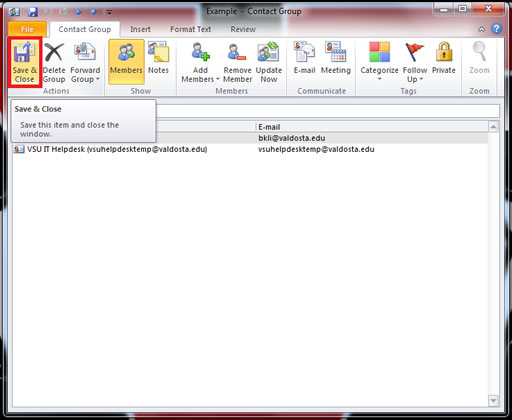Image resolution: width=512 pixels, height=420 pixels.
Task: Click Update Now in Members group
Action: point(269,62)
